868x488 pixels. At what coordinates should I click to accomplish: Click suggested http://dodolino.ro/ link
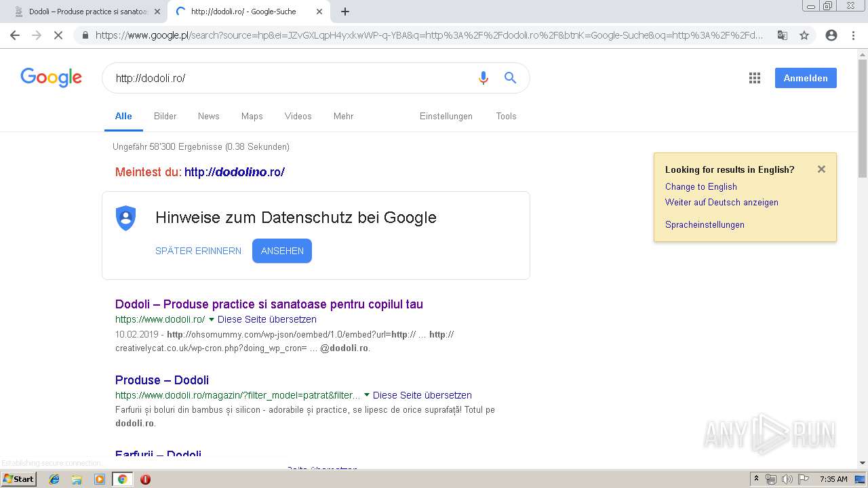tap(235, 172)
